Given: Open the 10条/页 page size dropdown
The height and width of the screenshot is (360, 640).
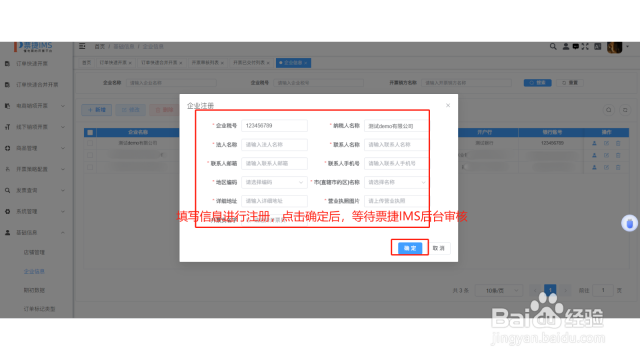Looking at the screenshot, I should (499, 291).
